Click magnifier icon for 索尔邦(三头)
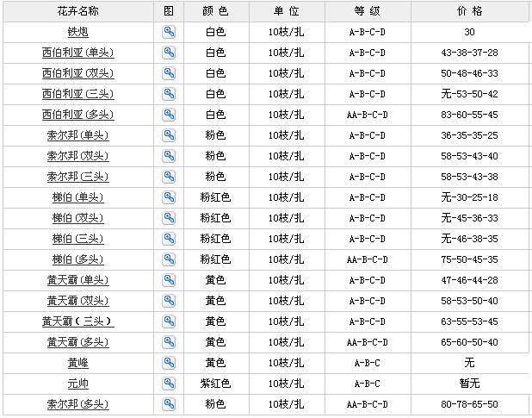 point(169,177)
